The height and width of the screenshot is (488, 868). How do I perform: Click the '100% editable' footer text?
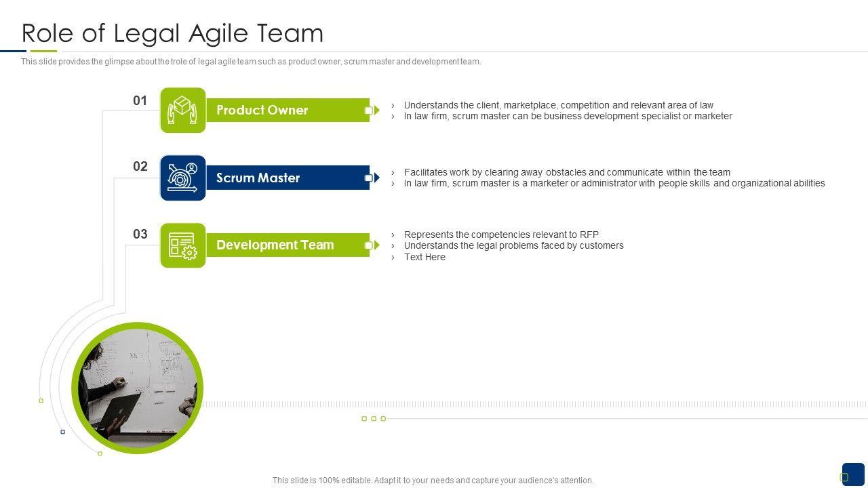[x=433, y=481]
